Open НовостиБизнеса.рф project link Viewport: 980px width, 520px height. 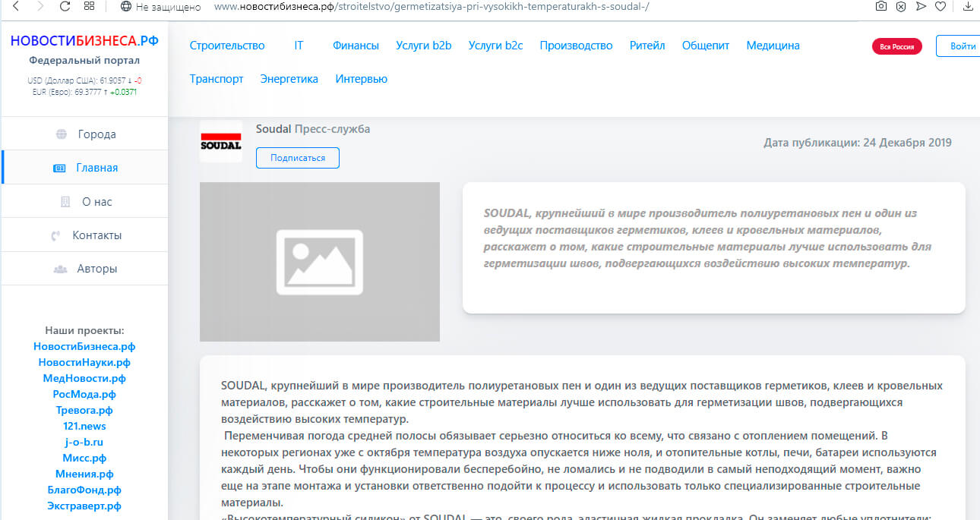tap(84, 346)
